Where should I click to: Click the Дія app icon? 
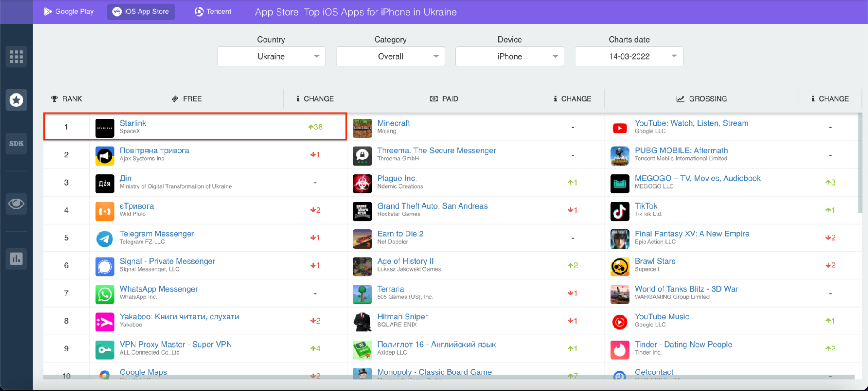pos(105,183)
